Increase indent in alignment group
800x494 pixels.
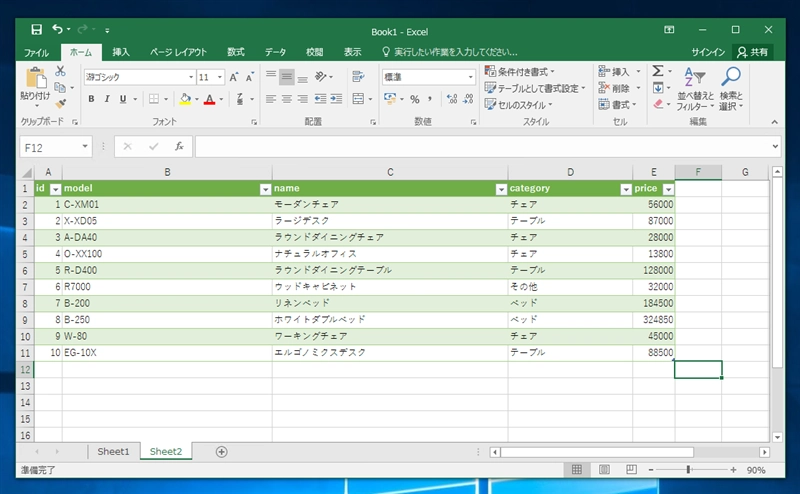coord(336,99)
